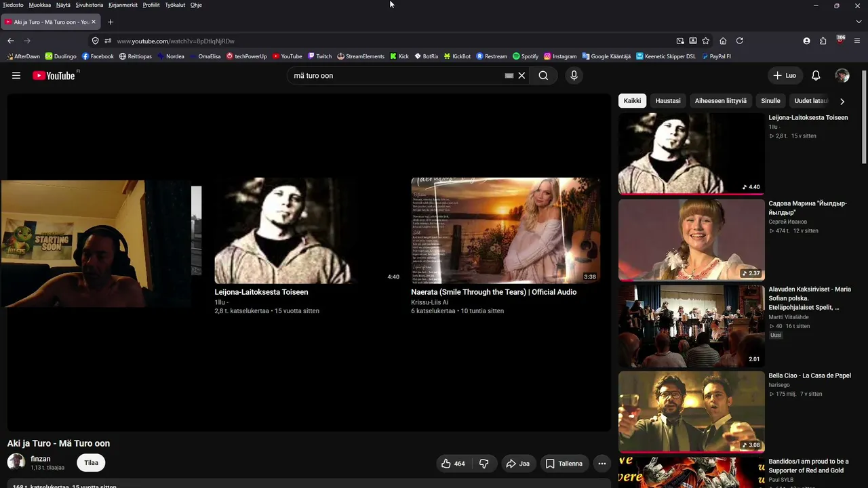Share the video with Jaa

click(x=518, y=464)
